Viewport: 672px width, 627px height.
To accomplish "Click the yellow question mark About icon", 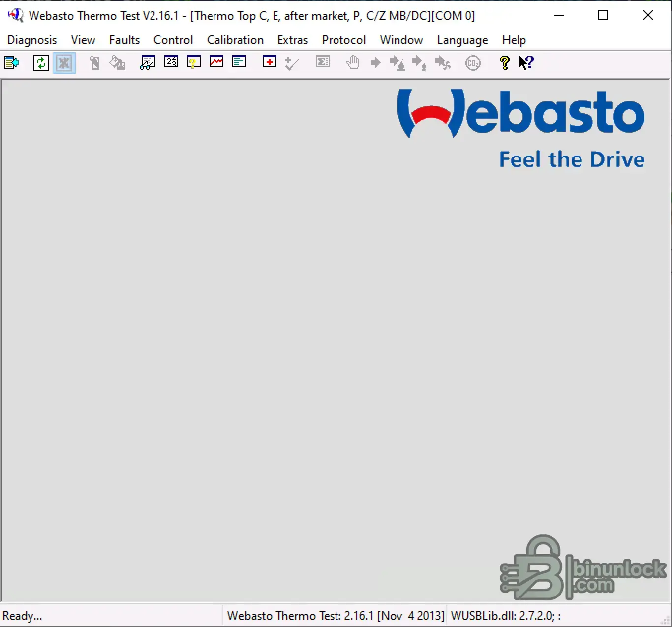I will [x=504, y=63].
